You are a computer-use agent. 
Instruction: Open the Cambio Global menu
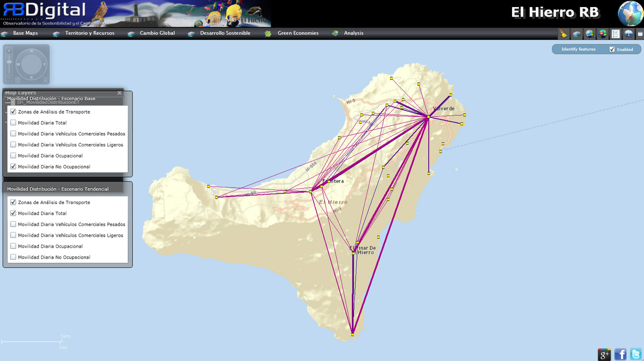[157, 33]
